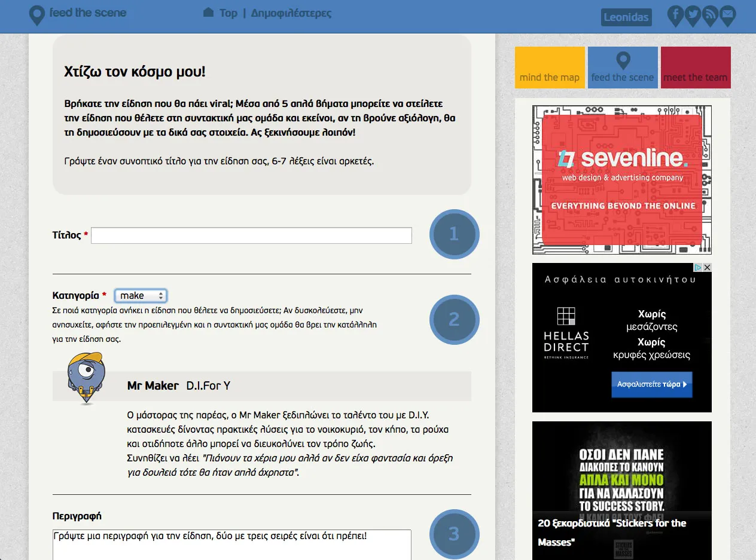The height and width of the screenshot is (560, 756).
Task: Focus the Τίτλος input field
Action: click(251, 235)
